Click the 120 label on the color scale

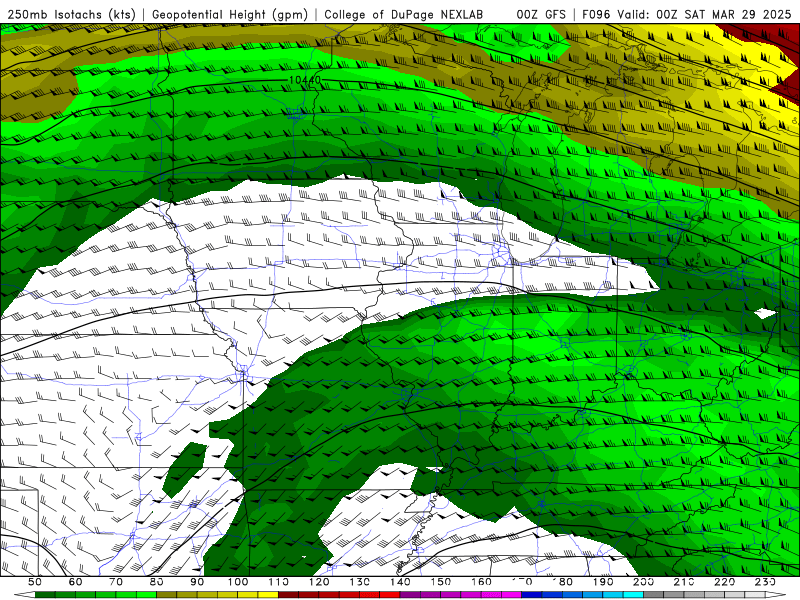pyautogui.click(x=319, y=582)
